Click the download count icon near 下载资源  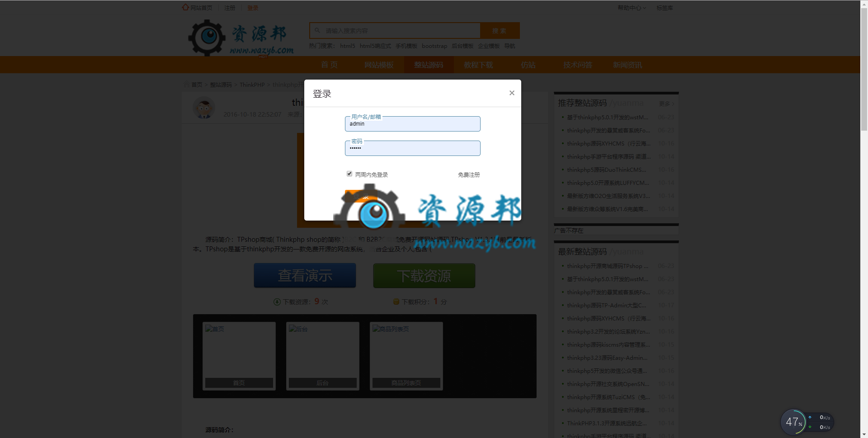pos(277,301)
